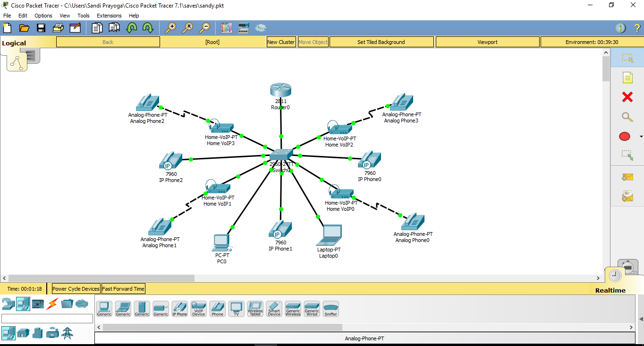Viewport: 644px width, 346px height.
Task: Click the Paste toolbar icon
Action: [114, 28]
